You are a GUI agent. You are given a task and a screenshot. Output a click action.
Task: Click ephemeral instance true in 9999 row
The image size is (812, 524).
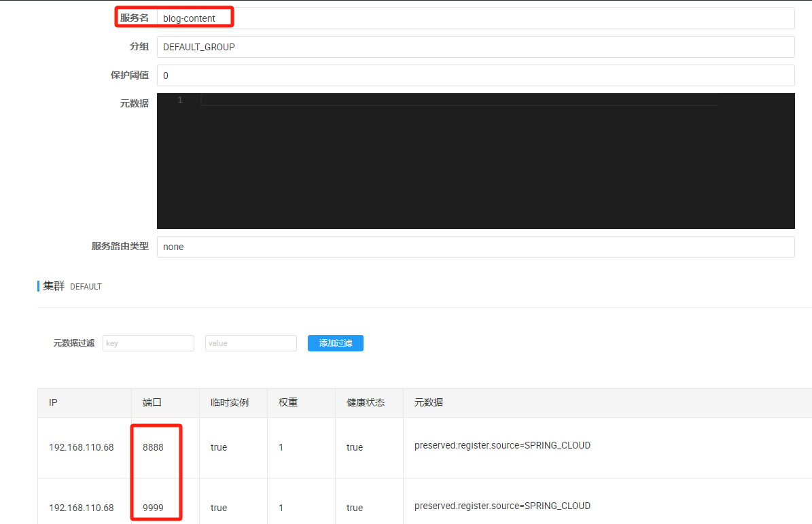click(x=219, y=508)
